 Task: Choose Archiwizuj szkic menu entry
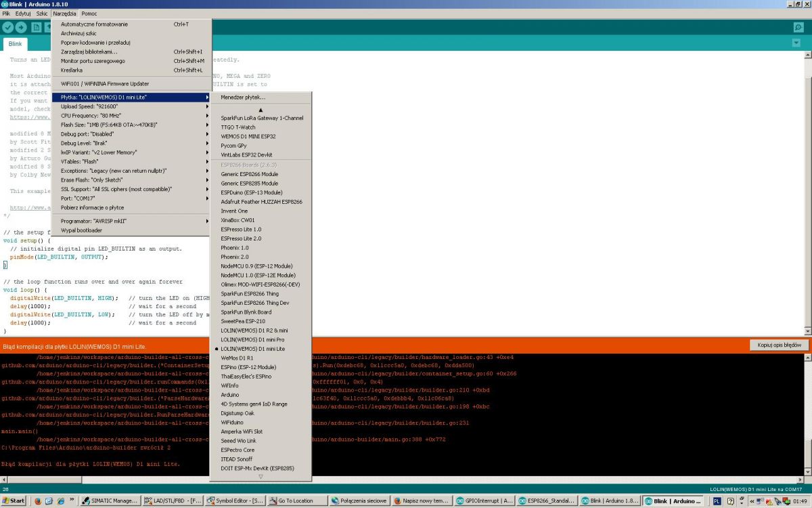pyautogui.click(x=132, y=33)
